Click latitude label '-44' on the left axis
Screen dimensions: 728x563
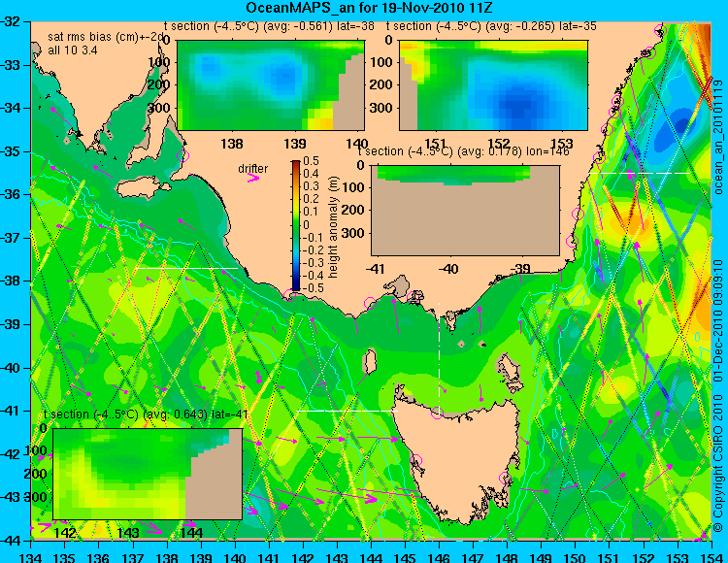(x=11, y=541)
